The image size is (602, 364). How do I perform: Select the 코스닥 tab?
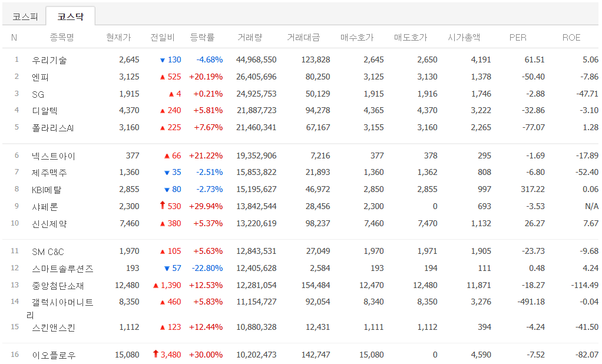(x=71, y=16)
